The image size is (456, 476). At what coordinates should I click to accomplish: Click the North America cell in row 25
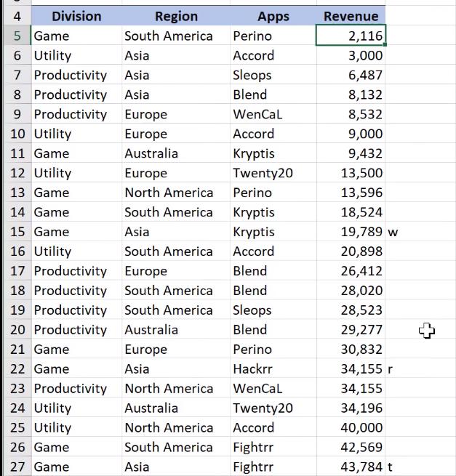176,428
